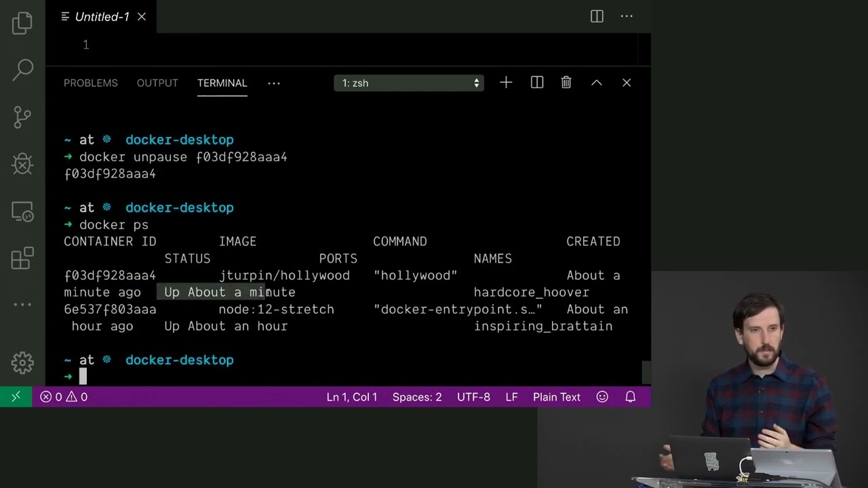Open the Extensions view
The image size is (868, 488).
click(x=22, y=258)
